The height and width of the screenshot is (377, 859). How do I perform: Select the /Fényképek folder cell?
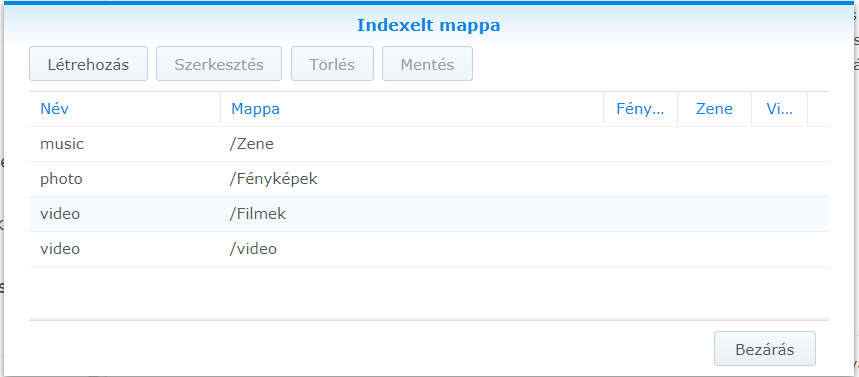tap(273, 179)
